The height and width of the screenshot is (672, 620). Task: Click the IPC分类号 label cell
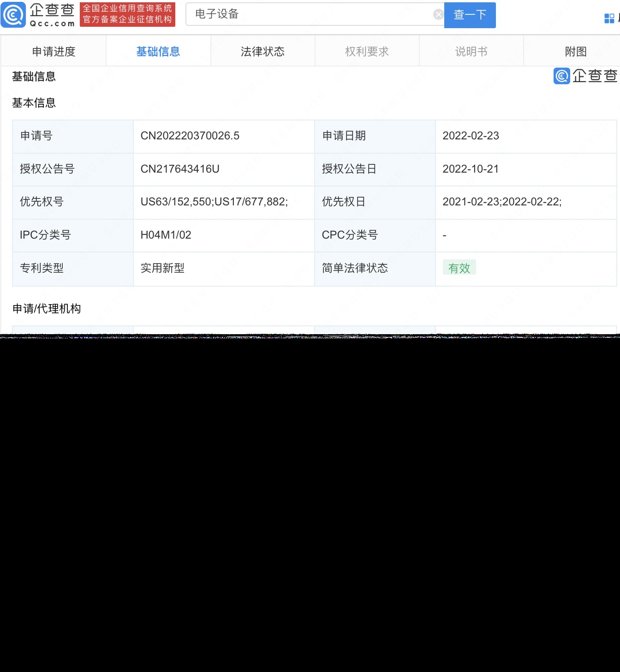pos(73,235)
